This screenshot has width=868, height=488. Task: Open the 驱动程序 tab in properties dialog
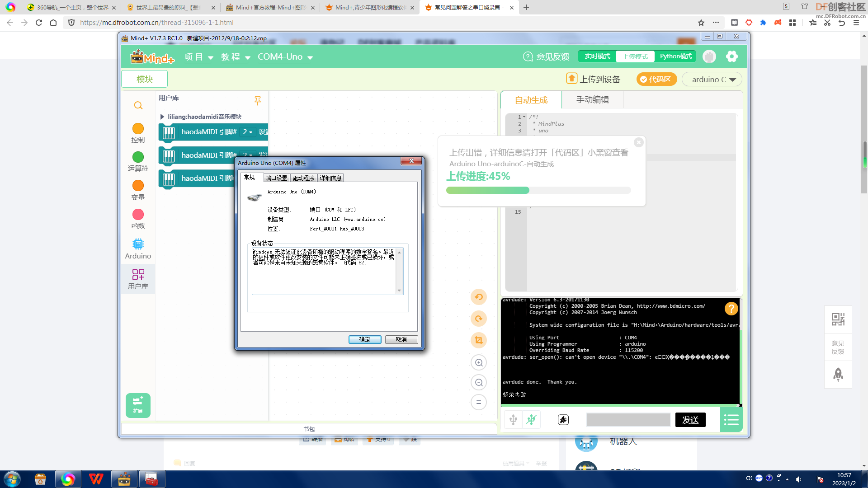[303, 178]
